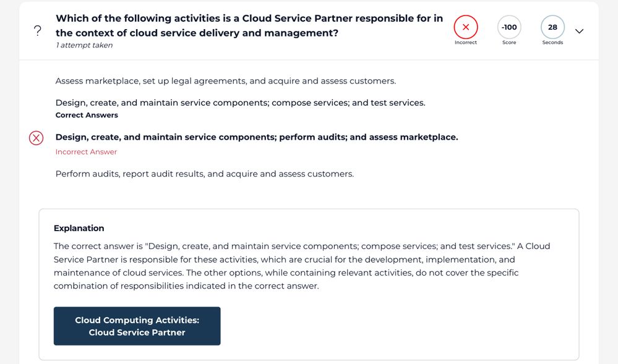Select answer ending "compose services; and test services"
Image resolution: width=618 pixels, height=364 pixels.
pyautogui.click(x=240, y=103)
